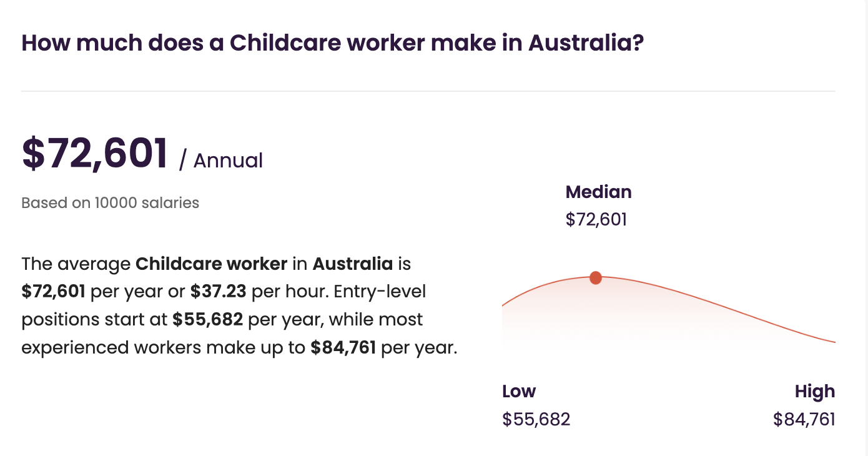Viewport: 868px width, 456px height.
Task: Click the Childcare worker salary page heading
Action: pos(332,43)
